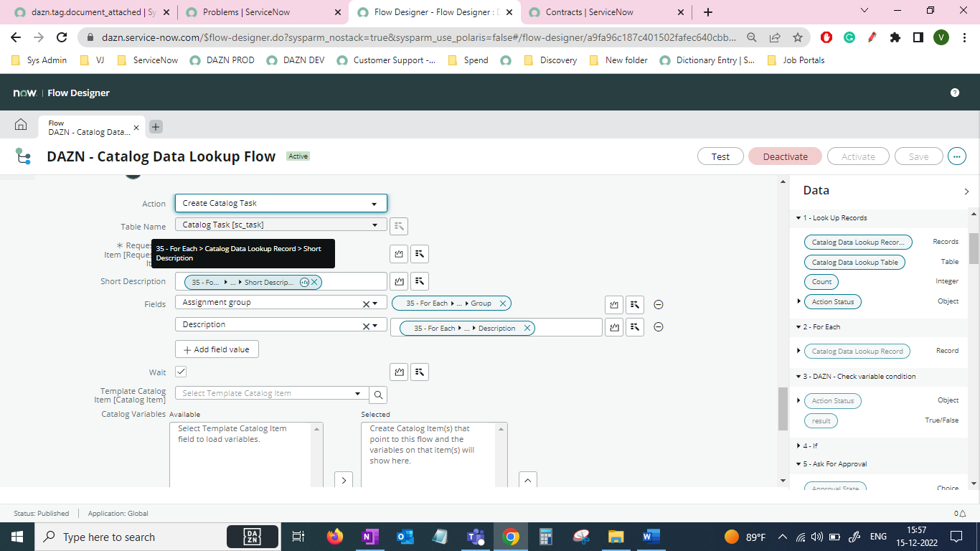Clear the Assignment group field selection

(366, 303)
